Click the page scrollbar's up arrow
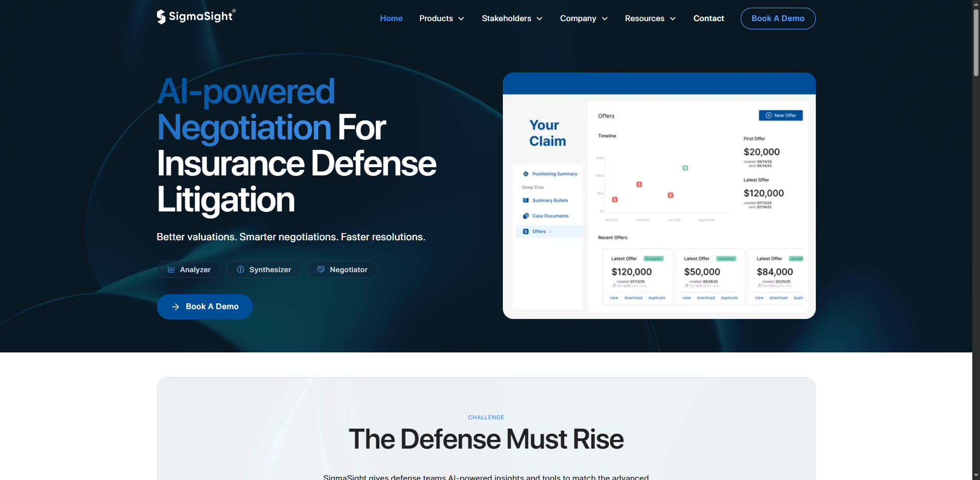Screen dimensions: 980x480 pos(976,4)
